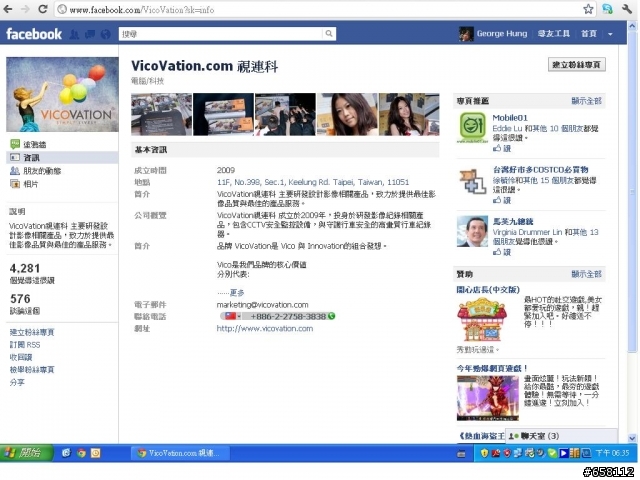Click George Hung name link
Viewport: 640px width, 480px height.
pyautogui.click(x=502, y=34)
